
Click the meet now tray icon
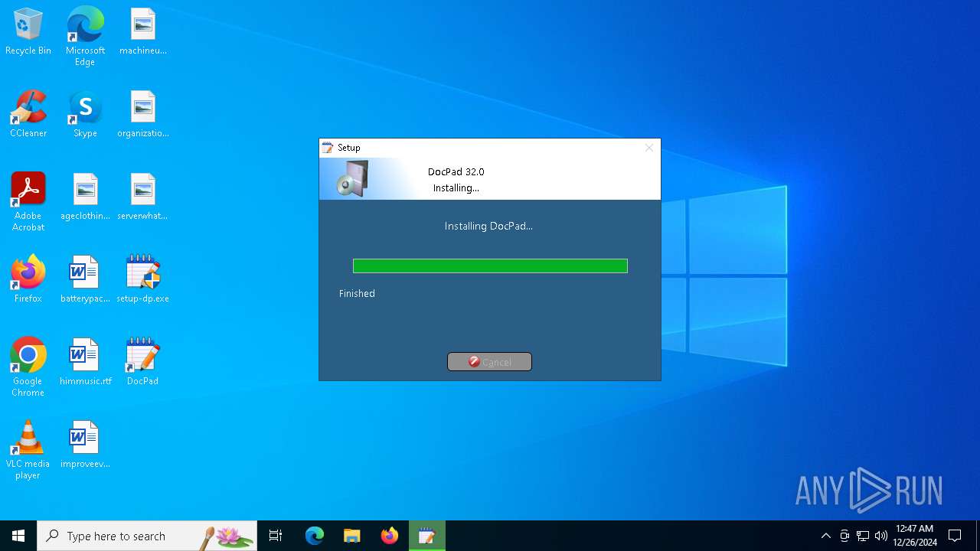pyautogui.click(x=844, y=536)
